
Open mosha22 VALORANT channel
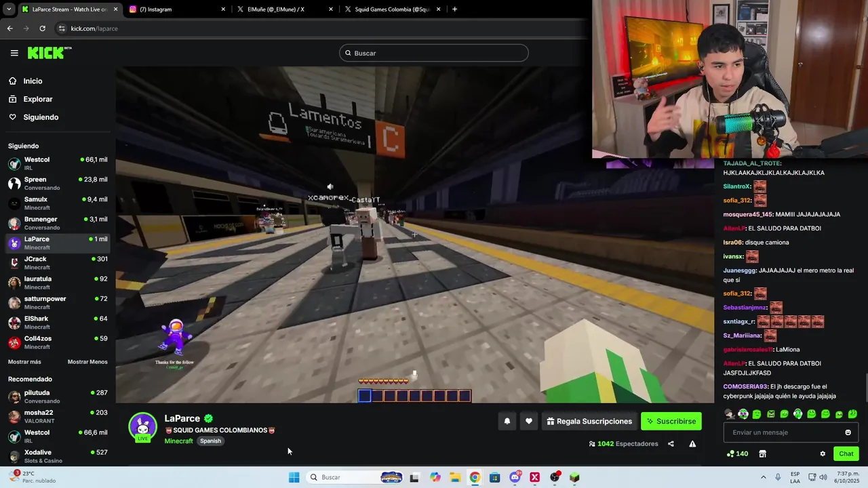click(58, 416)
